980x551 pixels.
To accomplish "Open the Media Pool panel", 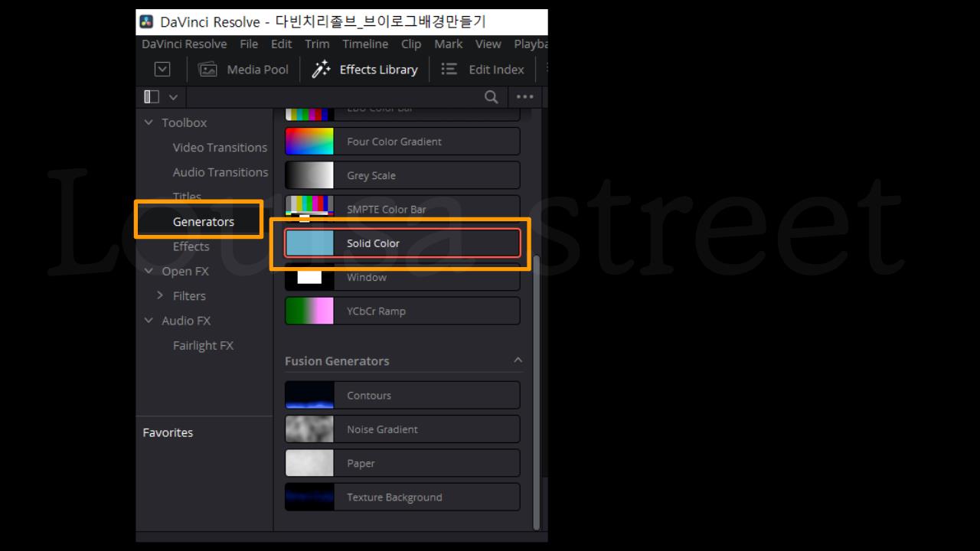I will tap(243, 70).
